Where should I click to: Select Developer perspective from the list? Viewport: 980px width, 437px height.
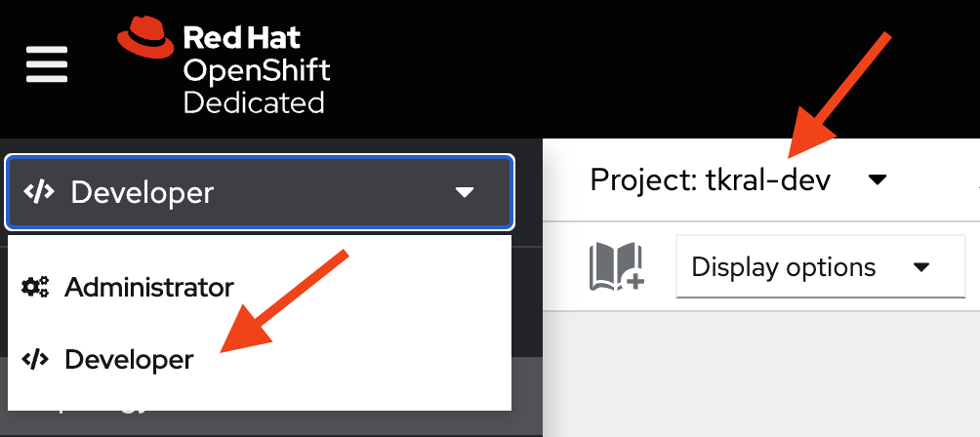click(x=129, y=360)
